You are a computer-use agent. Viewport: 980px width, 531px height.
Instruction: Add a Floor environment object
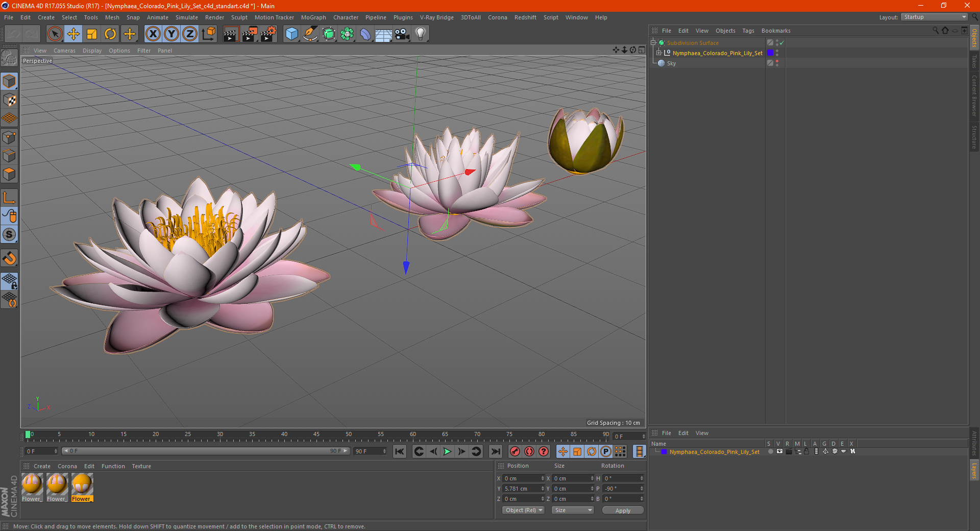384,34
